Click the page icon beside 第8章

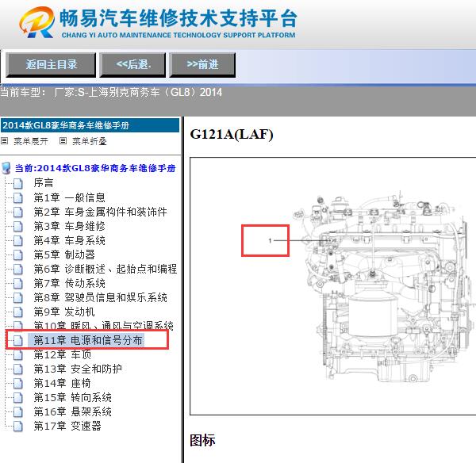click(x=18, y=297)
